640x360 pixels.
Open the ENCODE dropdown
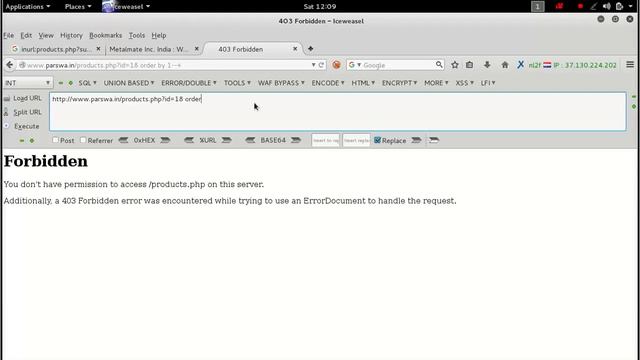point(328,83)
